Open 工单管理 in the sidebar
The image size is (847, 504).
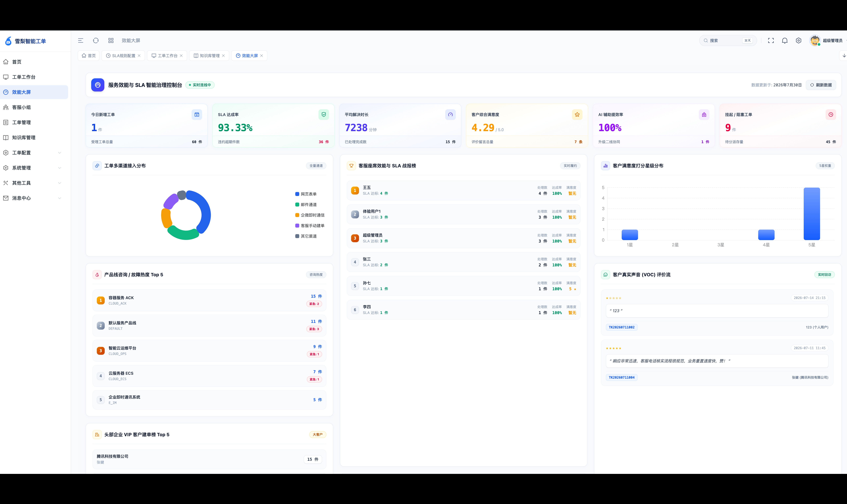[34, 123]
